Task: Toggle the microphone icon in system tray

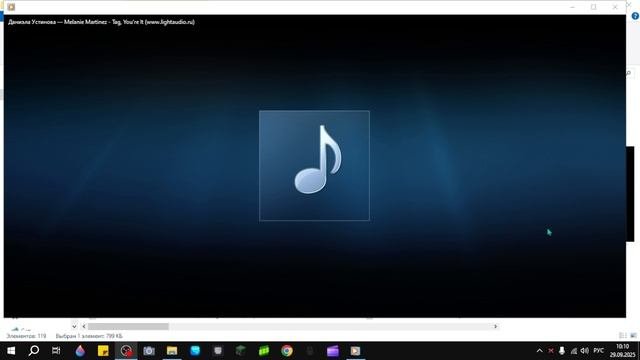Action: [x=562, y=351]
